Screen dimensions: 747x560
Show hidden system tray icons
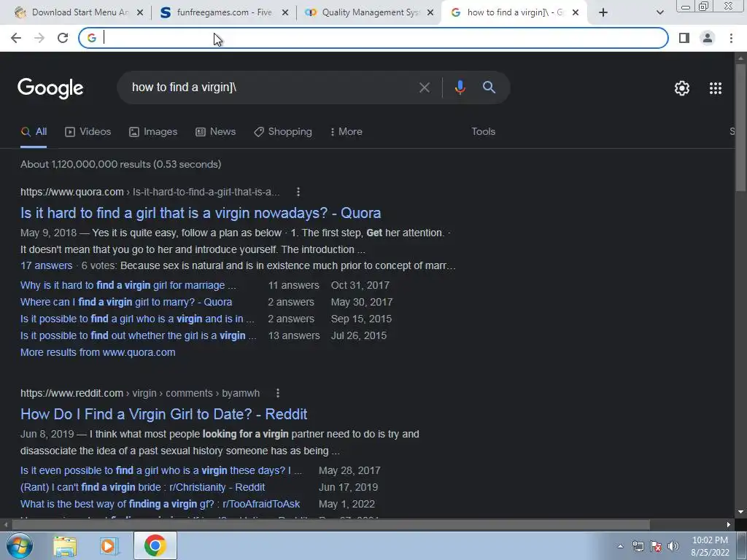click(620, 546)
